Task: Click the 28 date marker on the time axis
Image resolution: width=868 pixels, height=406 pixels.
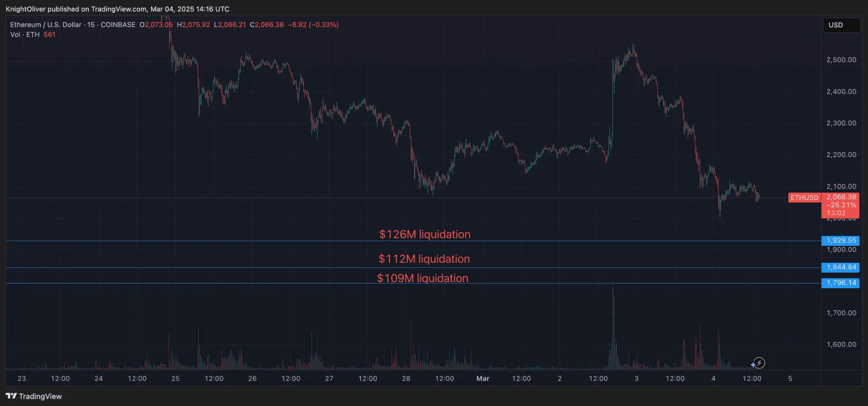Action: tap(406, 378)
